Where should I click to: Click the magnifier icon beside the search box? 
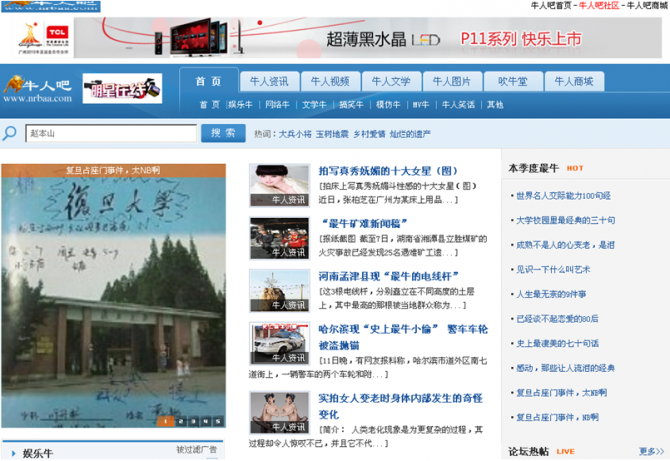tap(9, 133)
